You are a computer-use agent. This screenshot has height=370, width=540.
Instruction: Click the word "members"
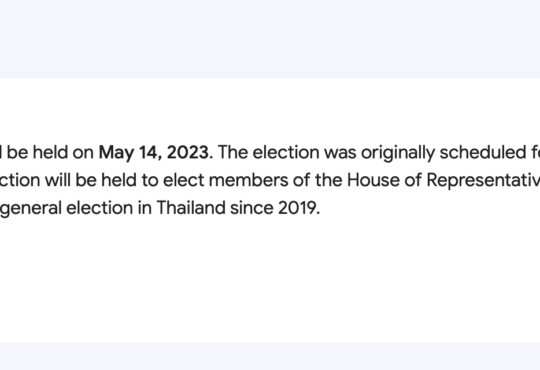(x=248, y=180)
